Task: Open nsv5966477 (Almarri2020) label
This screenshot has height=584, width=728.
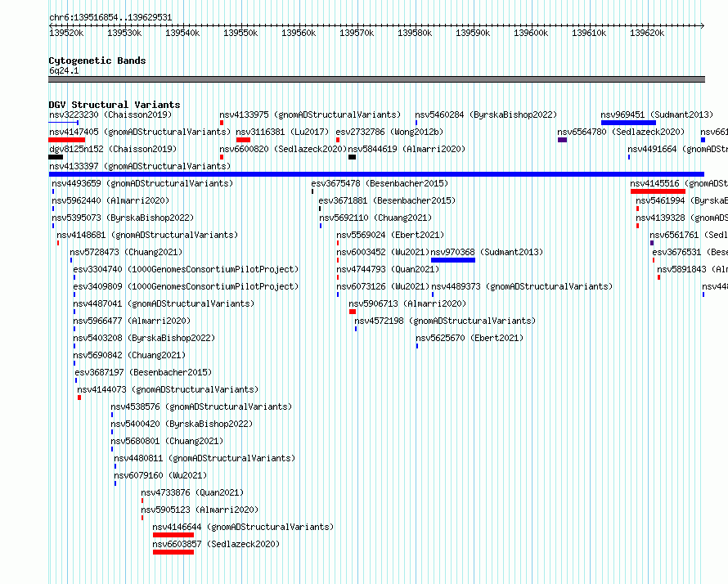Action: (x=132, y=321)
